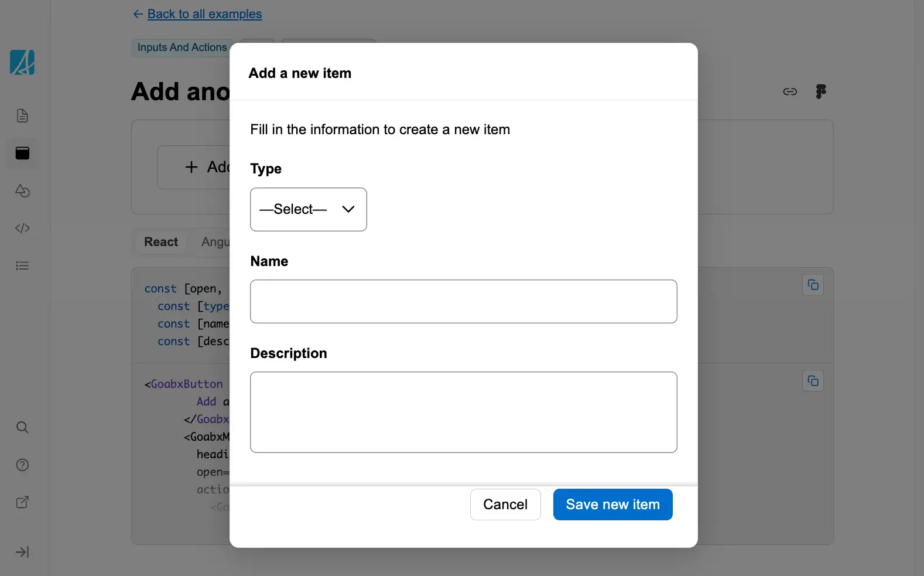The width and height of the screenshot is (924, 576).
Task: Click Cancel in the modal
Action: [505, 505]
